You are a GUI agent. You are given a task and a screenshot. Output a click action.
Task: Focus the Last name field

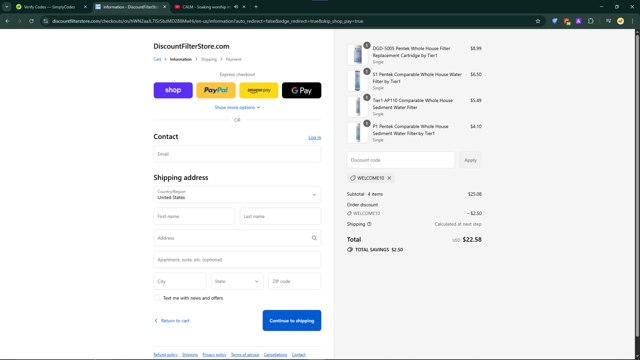click(280, 216)
